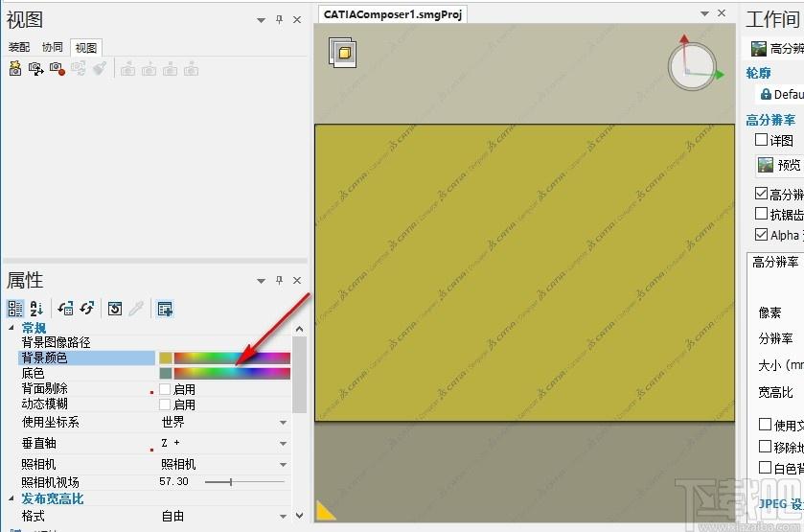Enable the 背面剔除 checkbox
The width and height of the screenshot is (804, 532).
[x=165, y=389]
